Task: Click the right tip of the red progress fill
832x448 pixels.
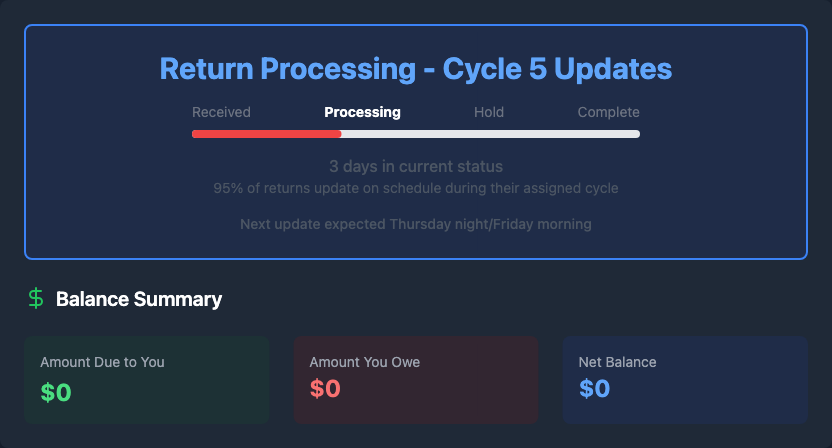Action: tap(338, 133)
